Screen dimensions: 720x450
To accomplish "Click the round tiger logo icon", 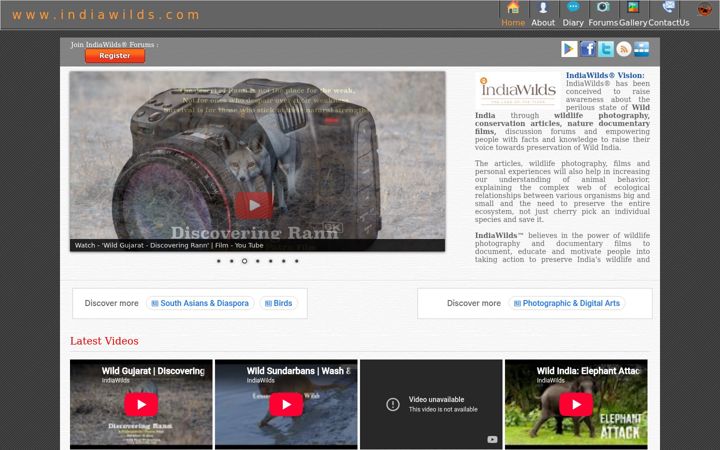I will 704,9.
